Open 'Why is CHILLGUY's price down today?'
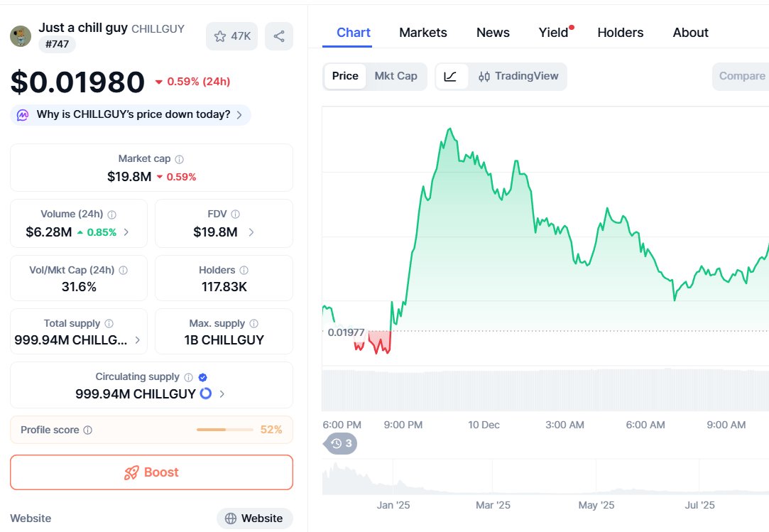 (x=131, y=115)
